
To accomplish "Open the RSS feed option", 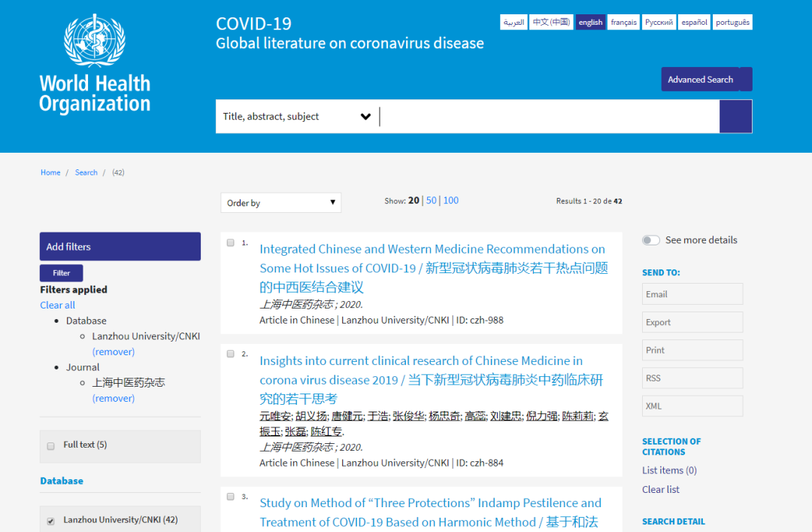I will pos(692,378).
